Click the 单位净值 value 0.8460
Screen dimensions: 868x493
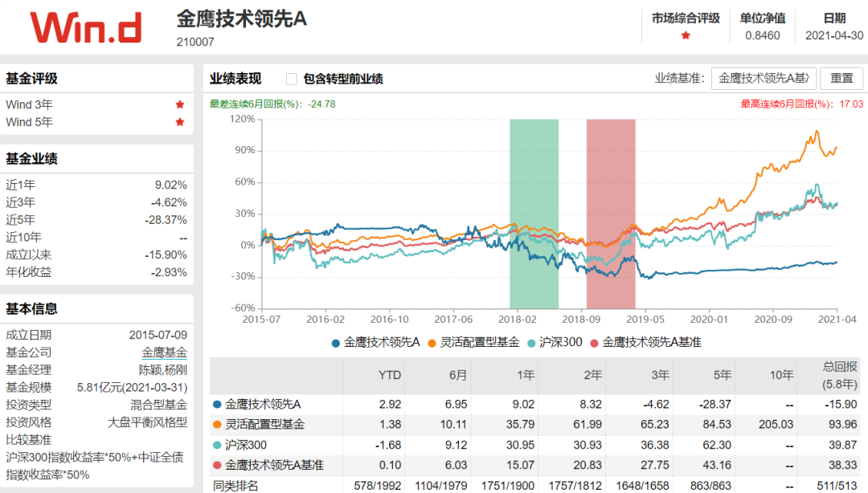click(762, 35)
